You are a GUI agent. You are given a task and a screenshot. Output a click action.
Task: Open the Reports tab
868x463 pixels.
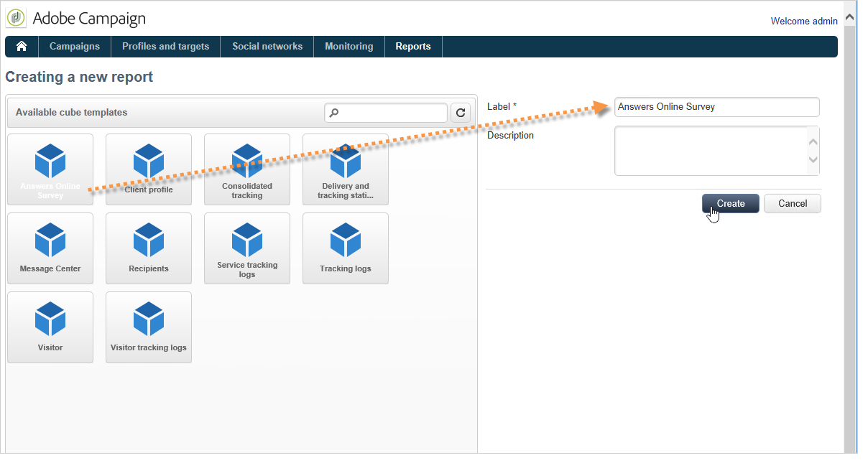pyautogui.click(x=413, y=46)
